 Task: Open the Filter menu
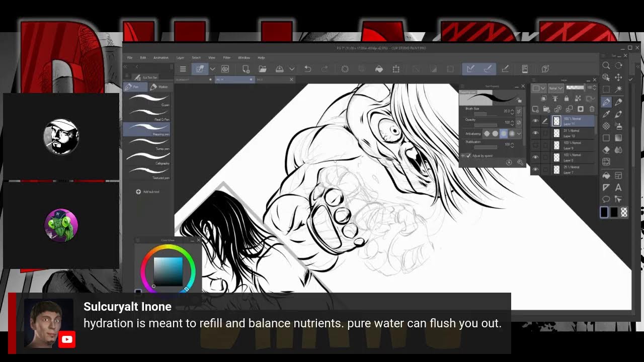[226, 58]
